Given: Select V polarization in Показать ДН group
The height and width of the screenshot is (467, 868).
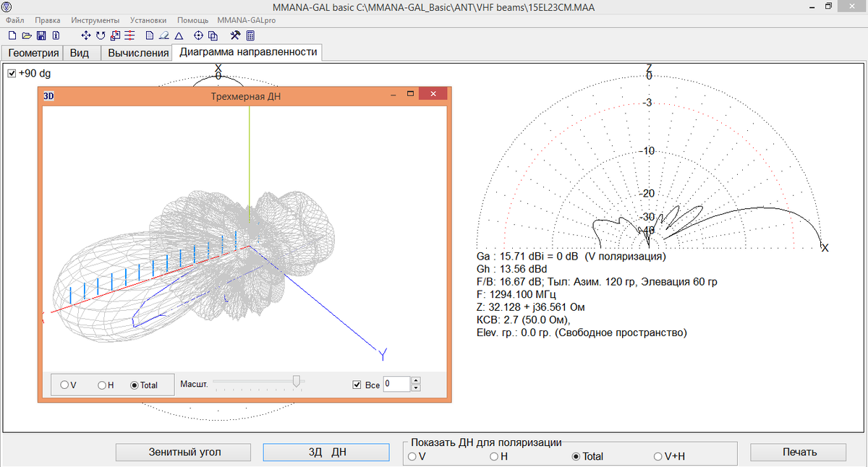Looking at the screenshot, I should (412, 456).
